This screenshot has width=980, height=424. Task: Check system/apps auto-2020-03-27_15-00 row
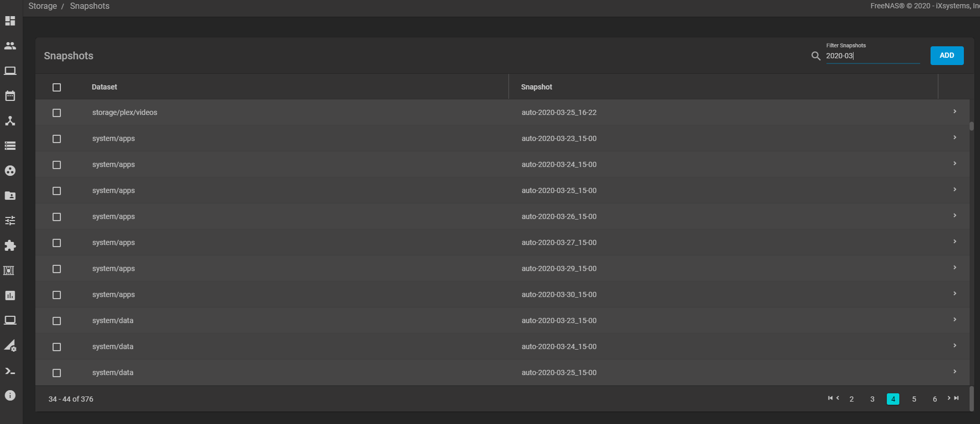pyautogui.click(x=57, y=243)
